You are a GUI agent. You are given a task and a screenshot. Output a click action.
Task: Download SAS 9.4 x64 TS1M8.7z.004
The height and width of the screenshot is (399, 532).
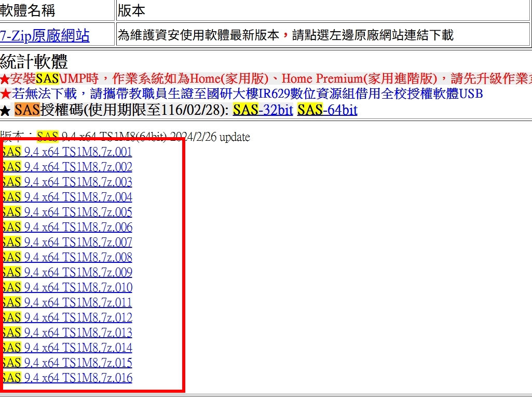tap(67, 197)
